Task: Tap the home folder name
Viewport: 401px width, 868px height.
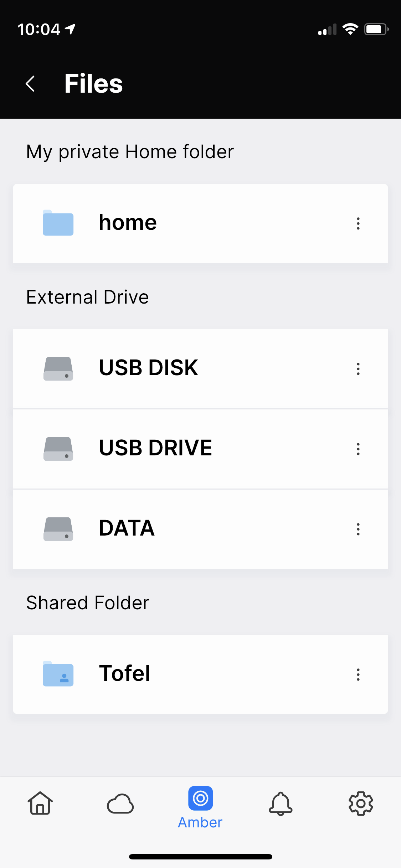Action: 128,222
